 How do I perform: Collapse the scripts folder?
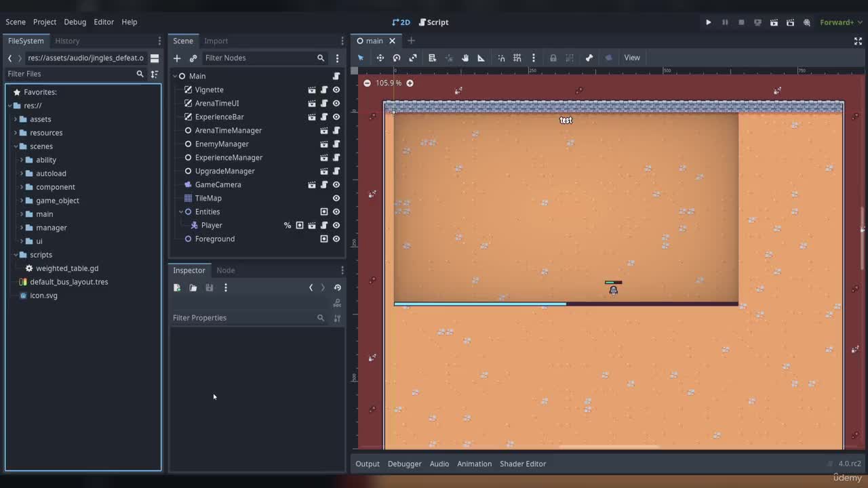tap(16, 255)
